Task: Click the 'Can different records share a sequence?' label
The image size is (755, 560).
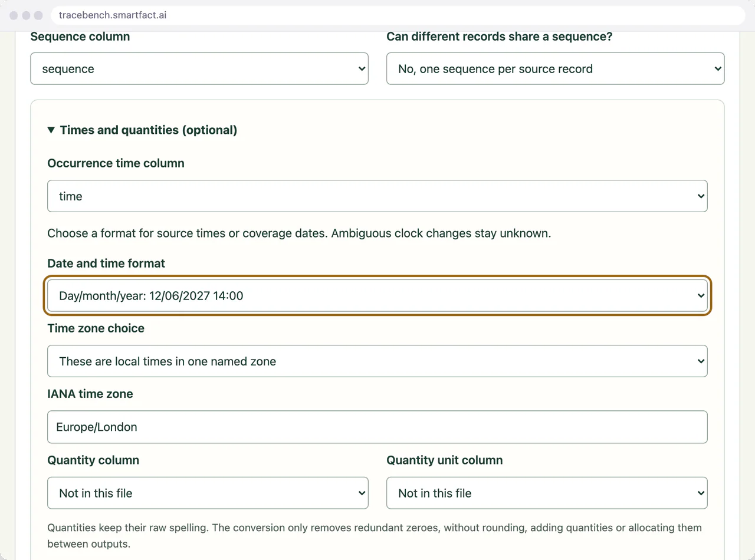Action: point(500,37)
